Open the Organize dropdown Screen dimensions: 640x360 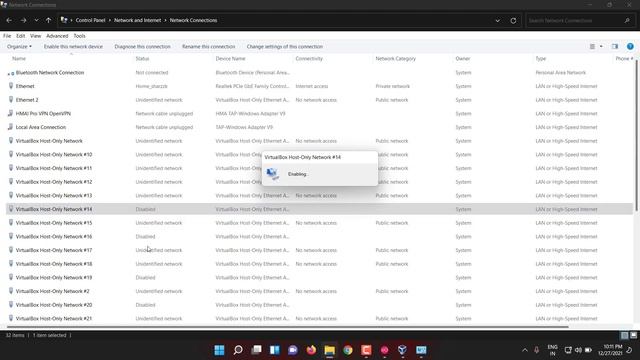tap(19, 47)
